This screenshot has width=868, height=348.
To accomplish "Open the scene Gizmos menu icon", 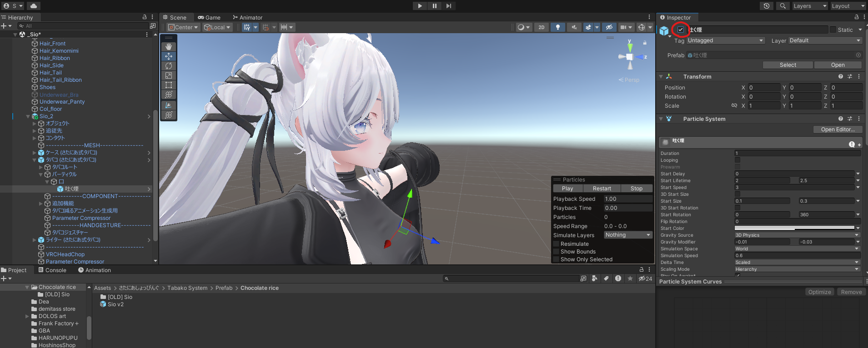I will [642, 27].
